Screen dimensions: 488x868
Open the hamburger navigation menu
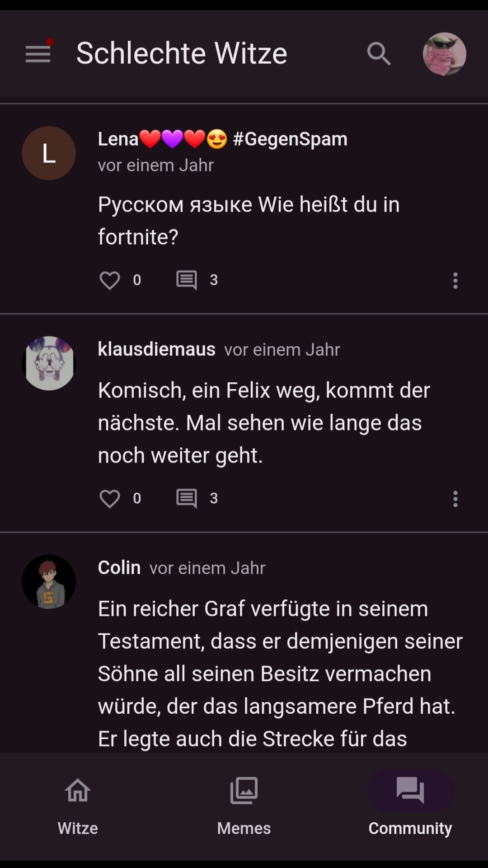click(38, 54)
